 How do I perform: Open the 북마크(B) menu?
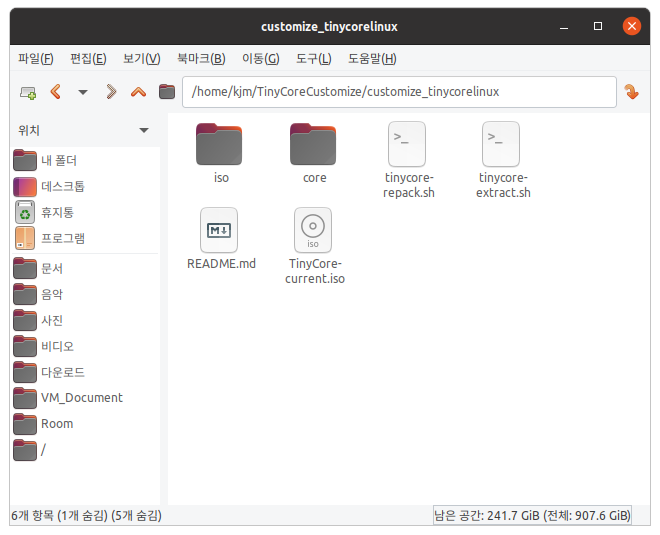201,59
